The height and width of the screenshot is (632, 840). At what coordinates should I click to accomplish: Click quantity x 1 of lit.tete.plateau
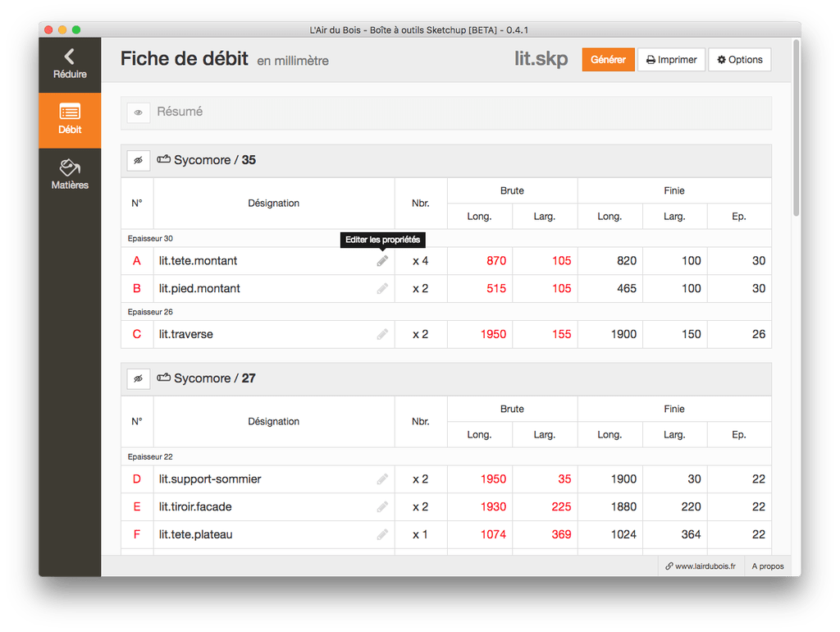tap(421, 534)
